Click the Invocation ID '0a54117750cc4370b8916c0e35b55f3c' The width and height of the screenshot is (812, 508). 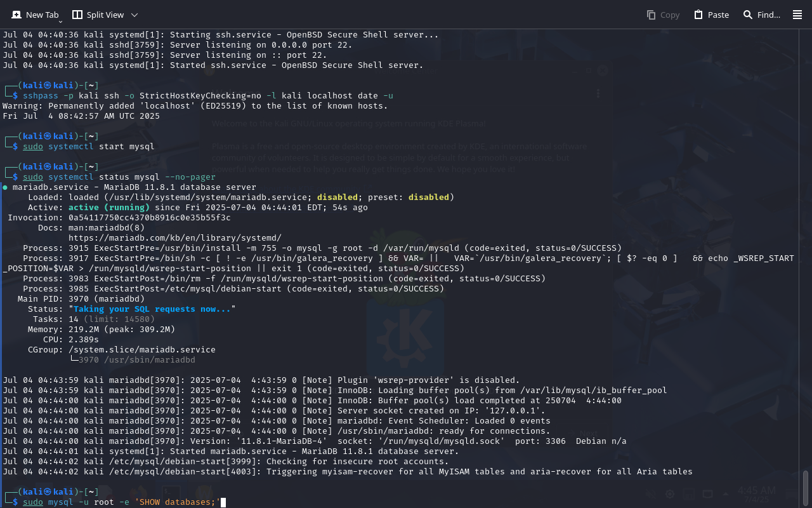[150, 218]
